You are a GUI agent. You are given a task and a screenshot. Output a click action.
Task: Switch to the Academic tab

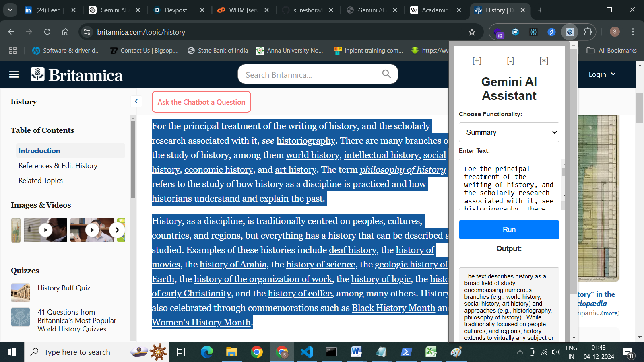435,10
